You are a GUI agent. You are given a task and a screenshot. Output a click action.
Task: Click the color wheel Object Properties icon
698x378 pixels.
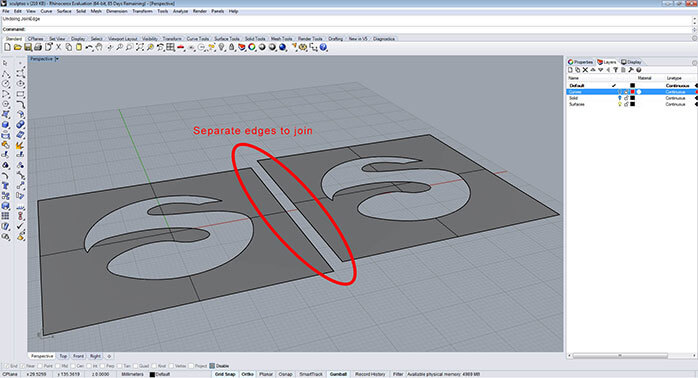(x=252, y=47)
